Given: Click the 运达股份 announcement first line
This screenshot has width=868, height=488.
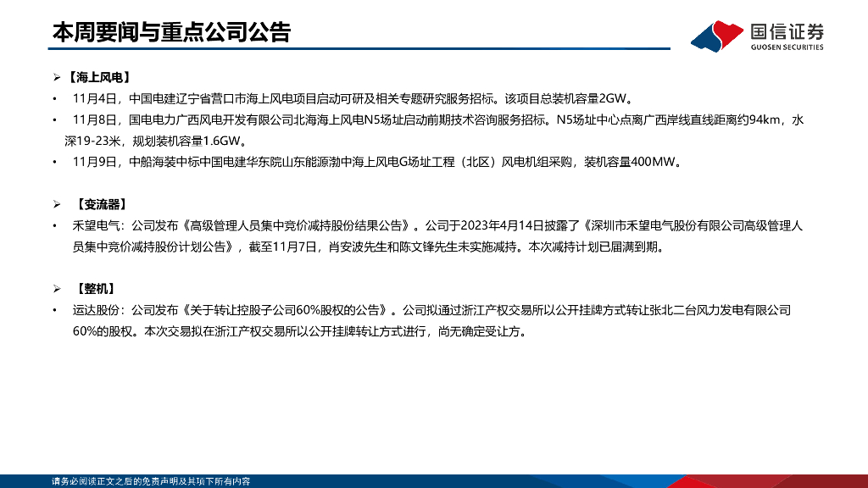Looking at the screenshot, I should [431, 310].
